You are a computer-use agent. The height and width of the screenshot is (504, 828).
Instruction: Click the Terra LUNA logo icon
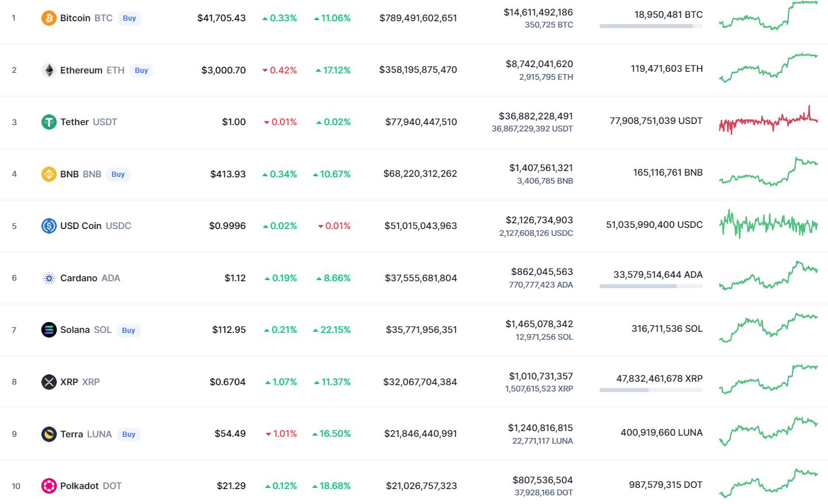49,434
